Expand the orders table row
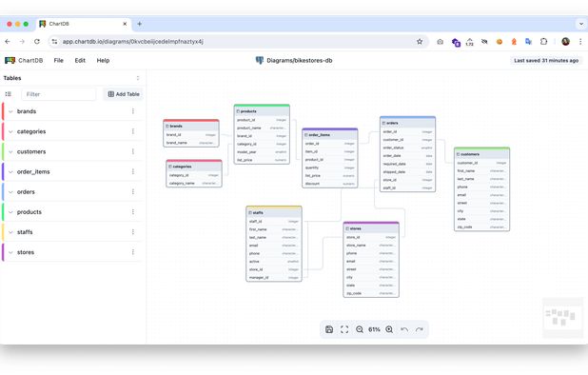The image size is (588, 375). (10, 192)
